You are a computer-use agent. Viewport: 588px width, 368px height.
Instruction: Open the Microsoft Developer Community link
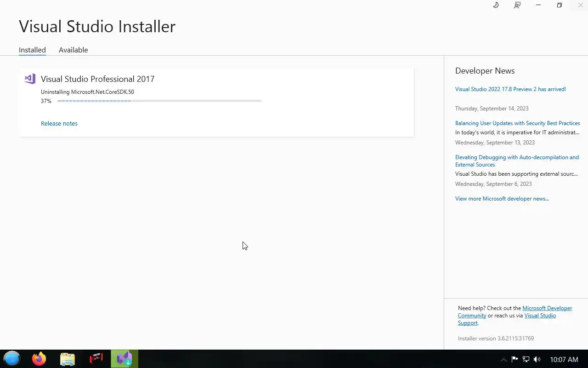[515, 312]
